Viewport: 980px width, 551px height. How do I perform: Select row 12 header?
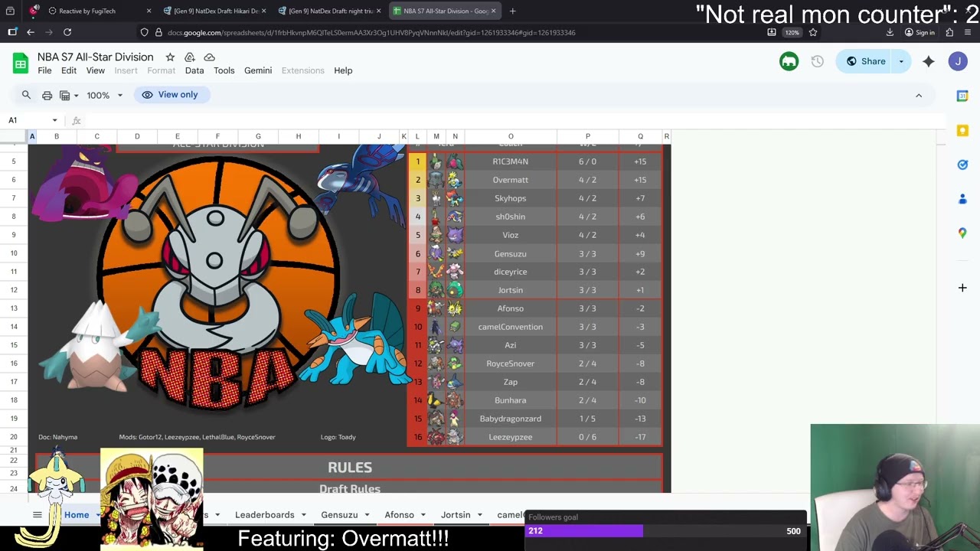pos(14,290)
